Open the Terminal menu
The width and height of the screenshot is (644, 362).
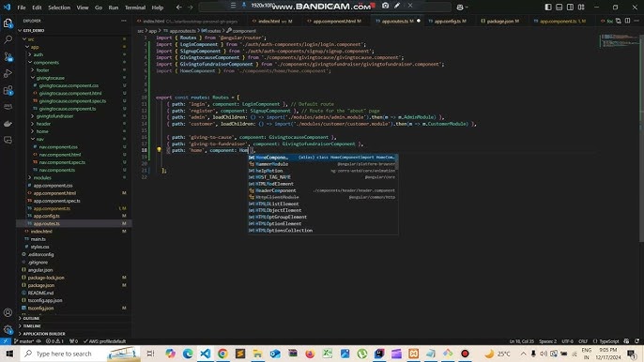click(x=135, y=8)
